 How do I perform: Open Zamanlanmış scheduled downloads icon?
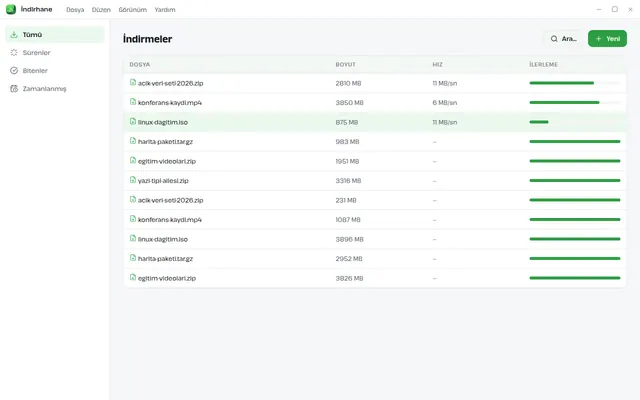coord(14,89)
